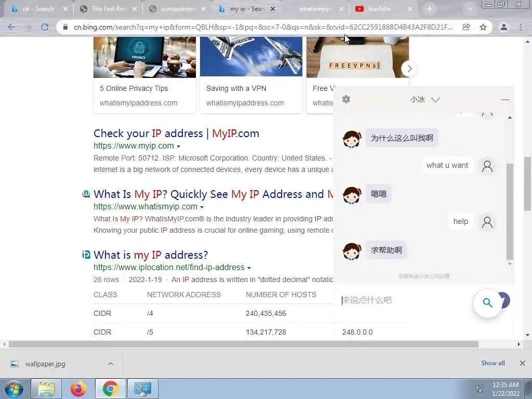This screenshot has height=399, width=532.
Task: Click network icon in system tray
Action: click(x=480, y=389)
